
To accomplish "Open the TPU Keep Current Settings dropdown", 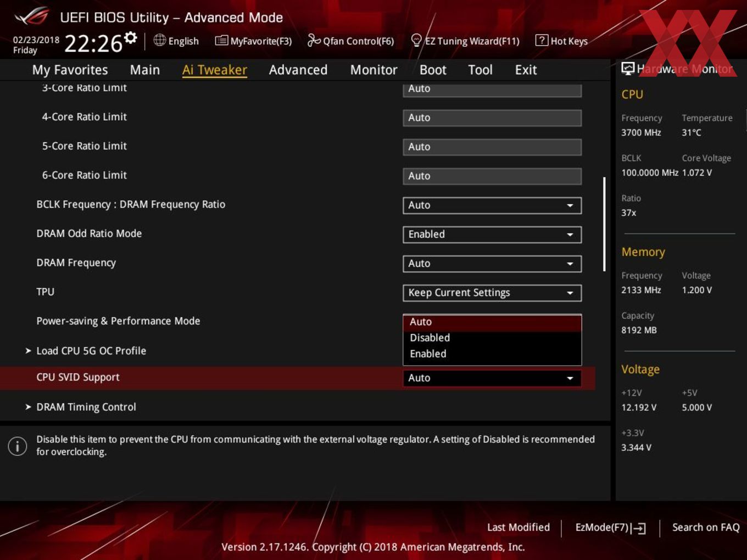I will 492,293.
